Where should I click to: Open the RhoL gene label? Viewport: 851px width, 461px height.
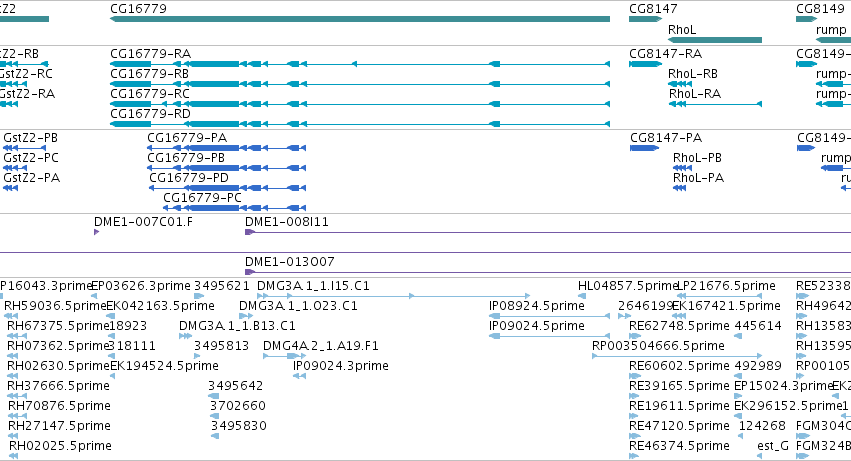pyautogui.click(x=682, y=30)
